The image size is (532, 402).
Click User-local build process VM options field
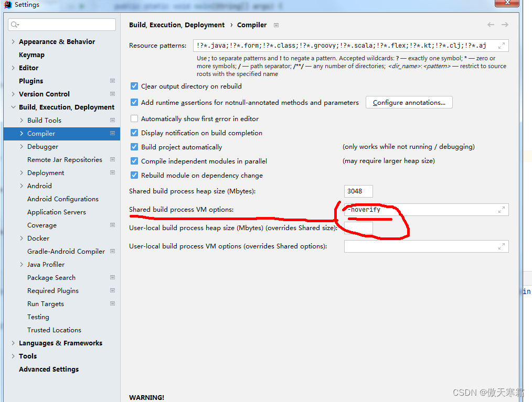[x=426, y=246]
